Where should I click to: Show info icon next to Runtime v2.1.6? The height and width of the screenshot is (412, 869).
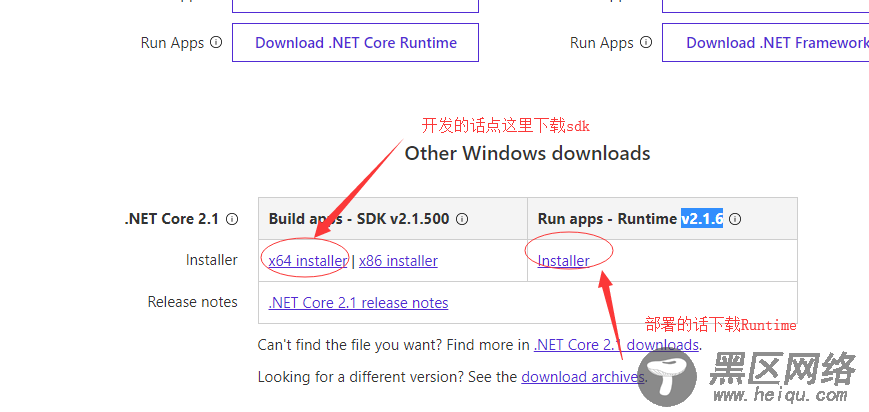[x=735, y=219]
